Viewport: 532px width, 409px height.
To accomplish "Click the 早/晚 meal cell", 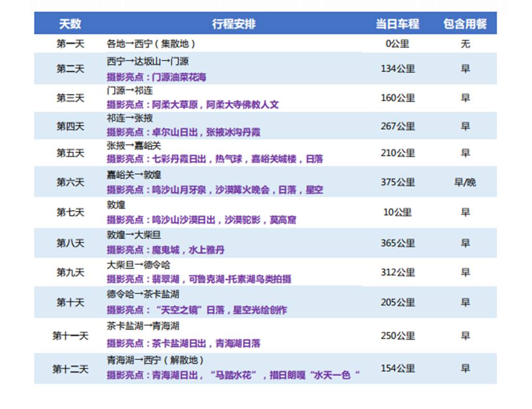I will click(465, 182).
